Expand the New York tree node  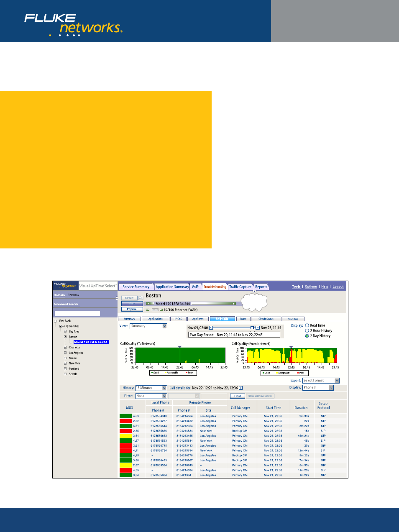point(65,363)
